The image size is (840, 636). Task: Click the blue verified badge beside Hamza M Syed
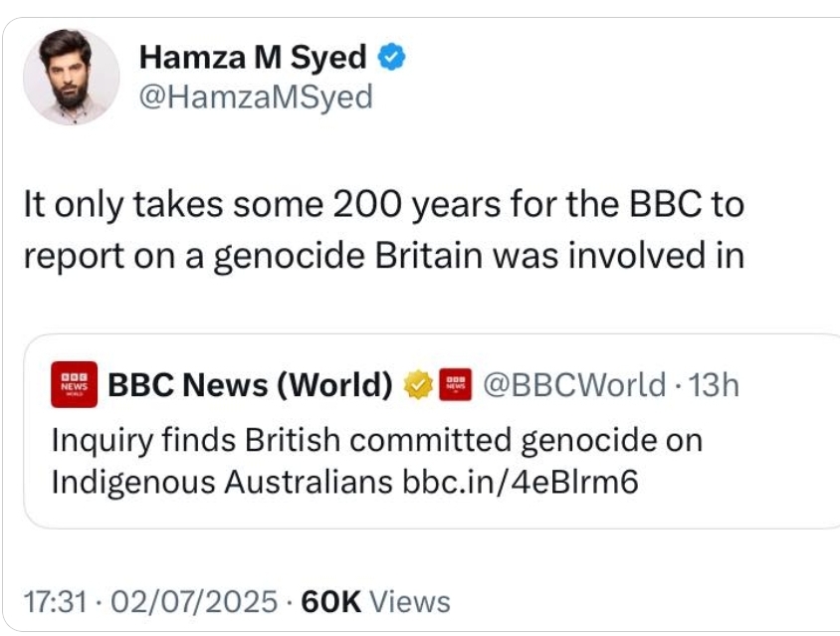coord(392,59)
